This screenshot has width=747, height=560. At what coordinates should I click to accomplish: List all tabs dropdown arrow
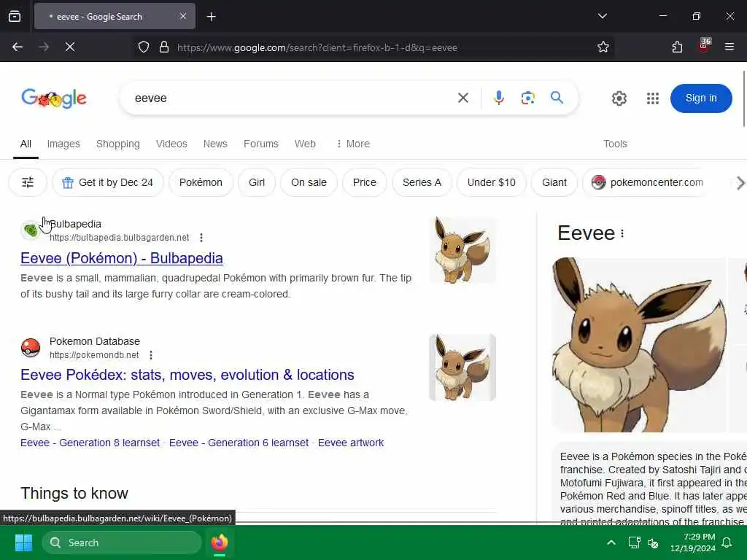pos(602,16)
